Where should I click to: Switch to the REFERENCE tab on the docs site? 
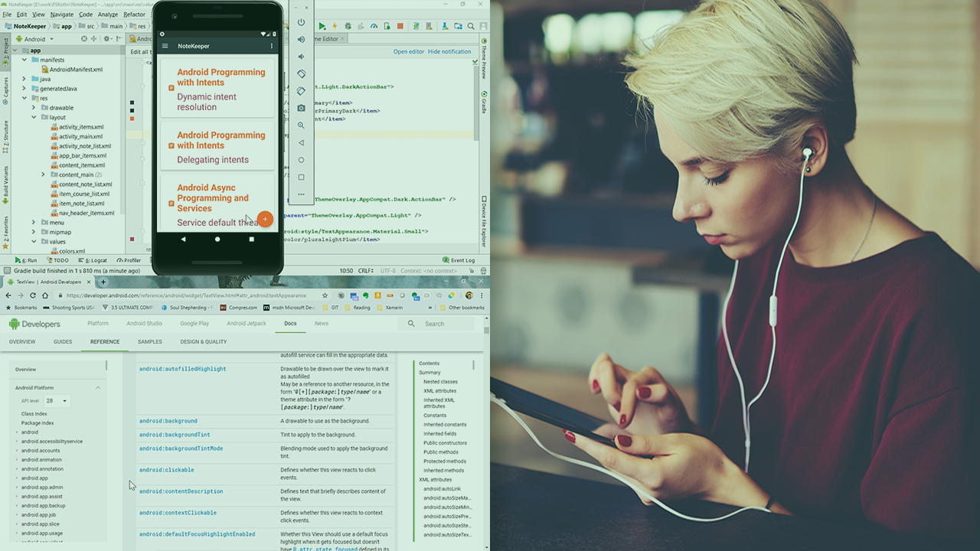[x=104, y=341]
